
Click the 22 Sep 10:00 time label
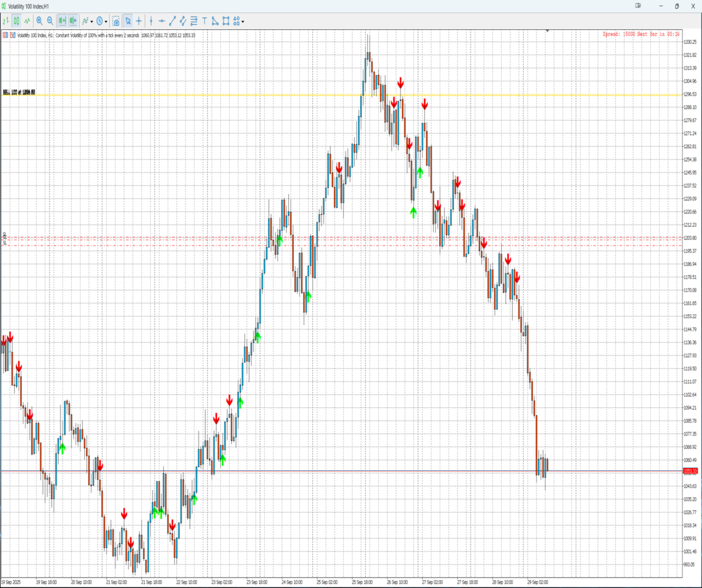tap(187, 582)
